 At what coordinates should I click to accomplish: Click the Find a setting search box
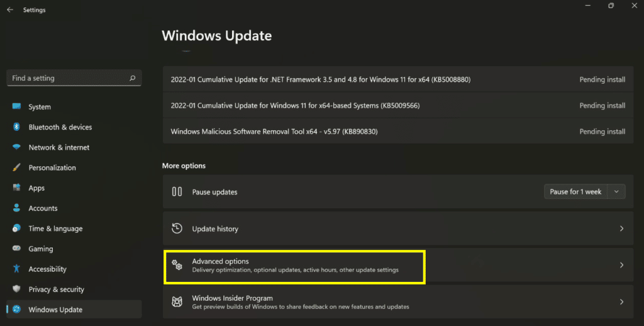pyautogui.click(x=68, y=79)
